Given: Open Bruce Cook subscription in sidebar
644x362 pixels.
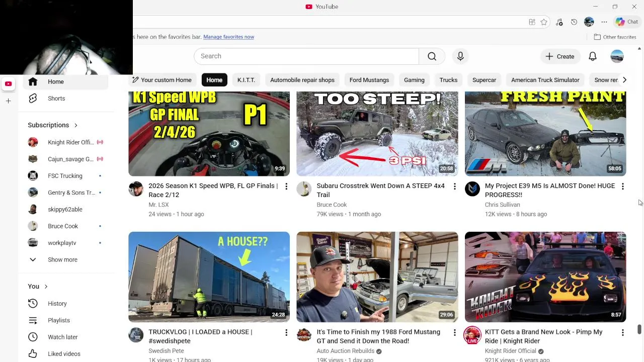Looking at the screenshot, I should [65, 226].
